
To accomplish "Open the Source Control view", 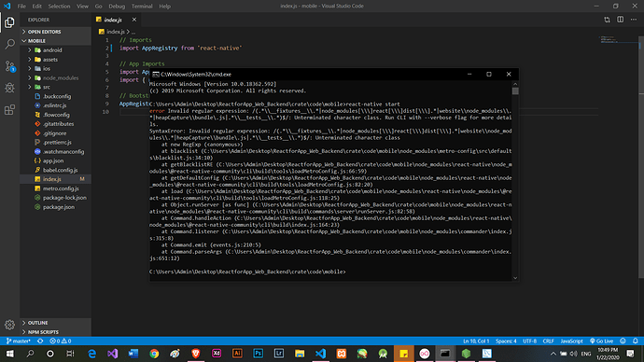I will (9, 65).
